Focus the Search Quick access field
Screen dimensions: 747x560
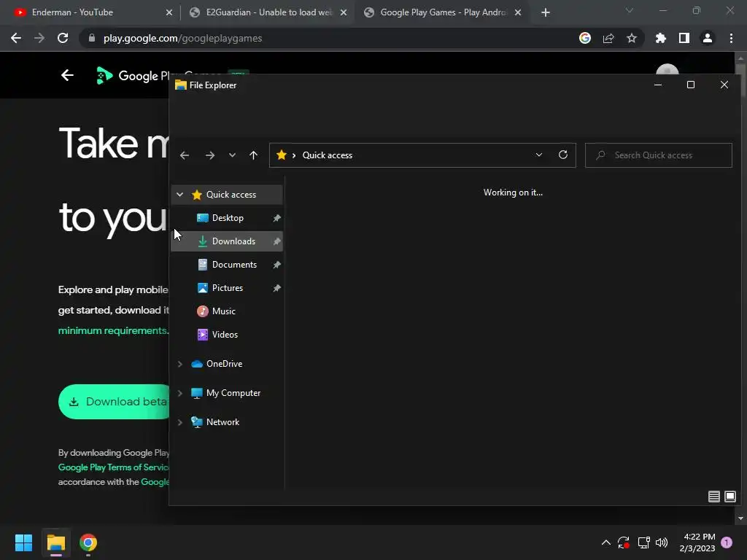point(659,155)
